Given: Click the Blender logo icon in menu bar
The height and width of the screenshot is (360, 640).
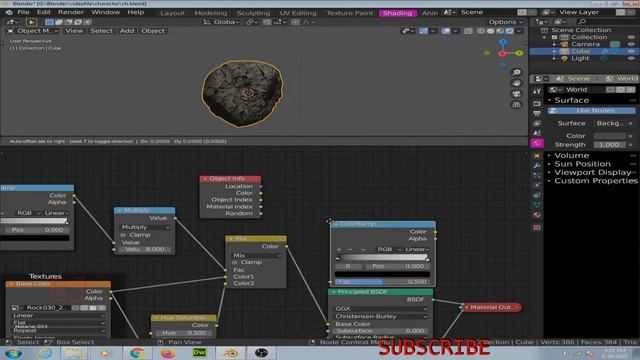Looking at the screenshot, I should point(9,12).
